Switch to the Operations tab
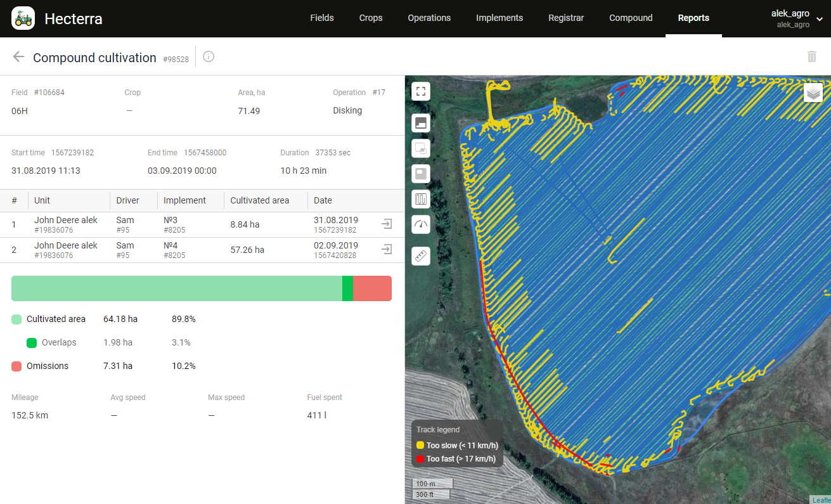The height and width of the screenshot is (504, 831). [x=429, y=18]
